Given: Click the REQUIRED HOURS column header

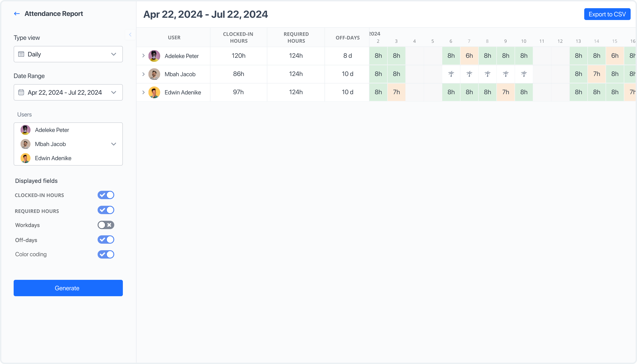Looking at the screenshot, I should click(x=296, y=38).
